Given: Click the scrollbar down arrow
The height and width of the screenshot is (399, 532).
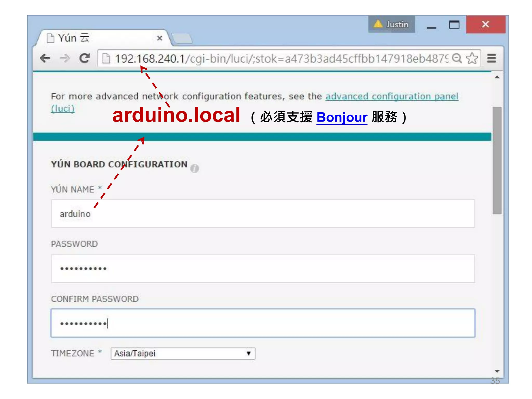Looking at the screenshot, I should (497, 371).
